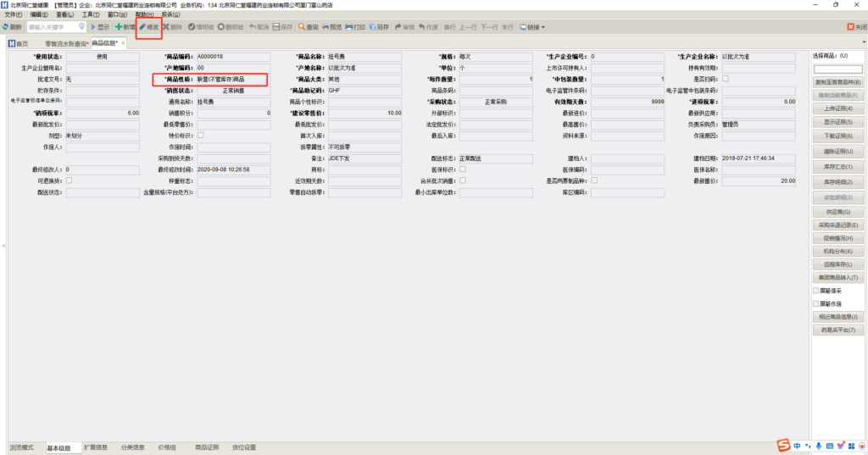868x455 pixels.
Task: Click the 商品性质 field value
Action: point(234,79)
